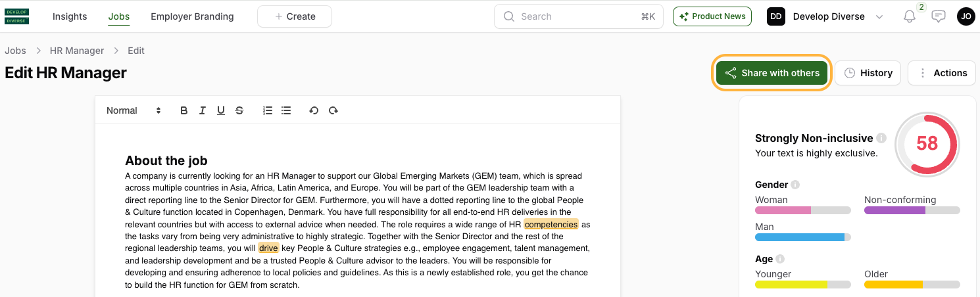Redo the last edit

tap(333, 110)
